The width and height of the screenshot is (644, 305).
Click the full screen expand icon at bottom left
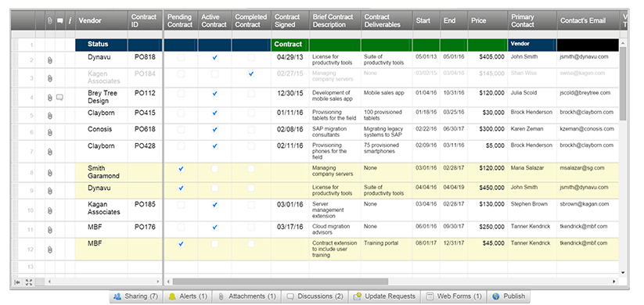click(x=28, y=282)
